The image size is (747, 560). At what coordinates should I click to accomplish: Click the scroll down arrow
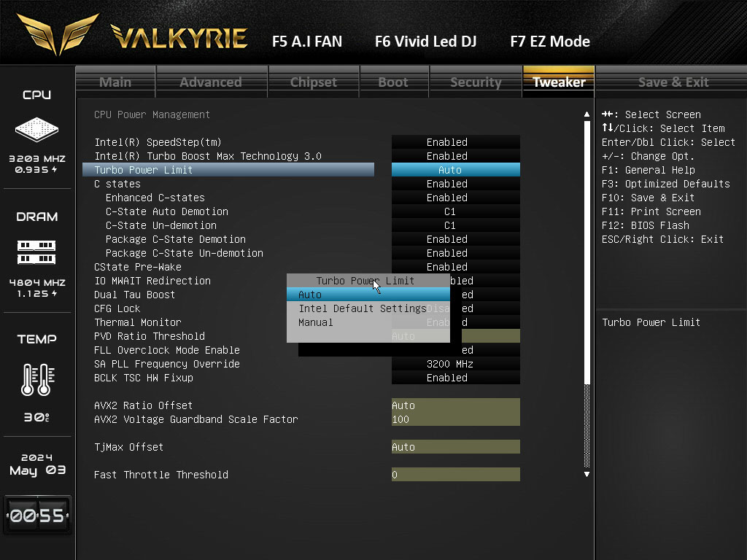[587, 474]
